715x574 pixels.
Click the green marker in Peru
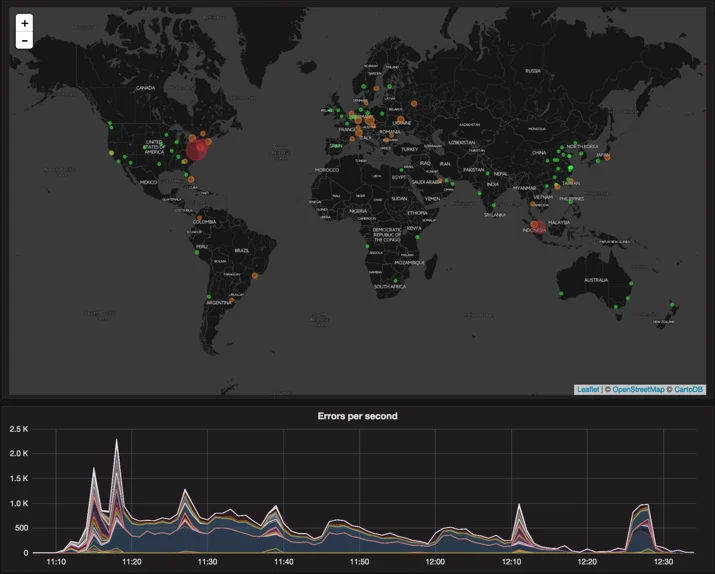[197, 252]
